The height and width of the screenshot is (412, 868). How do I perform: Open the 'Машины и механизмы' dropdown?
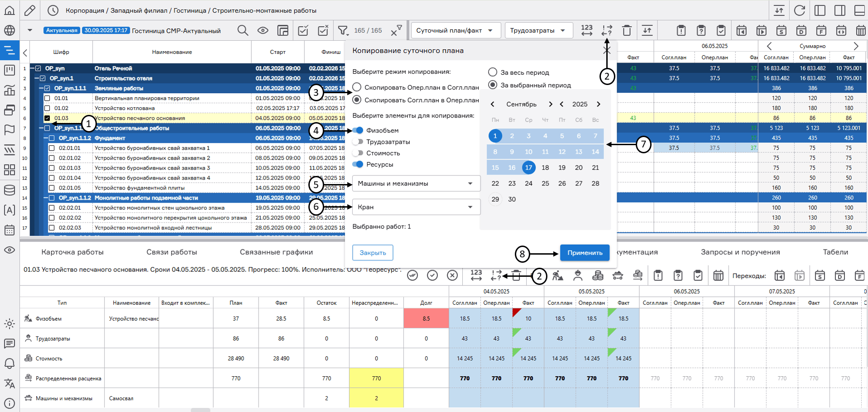click(x=416, y=184)
